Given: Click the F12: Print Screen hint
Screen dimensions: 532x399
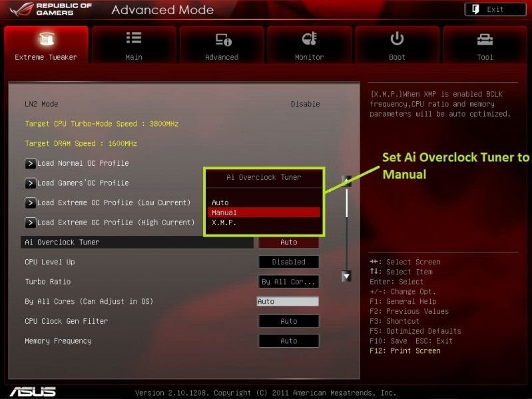Looking at the screenshot, I should (x=405, y=350).
